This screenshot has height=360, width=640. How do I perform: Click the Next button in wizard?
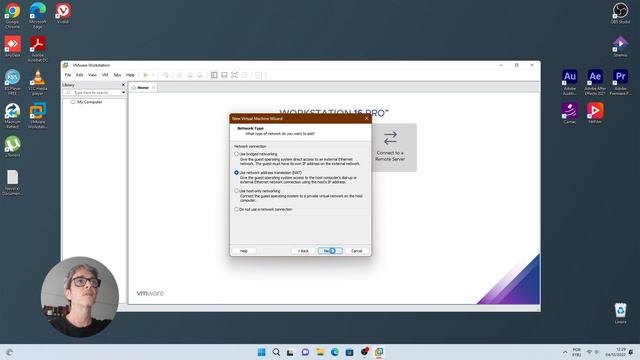tap(330, 251)
